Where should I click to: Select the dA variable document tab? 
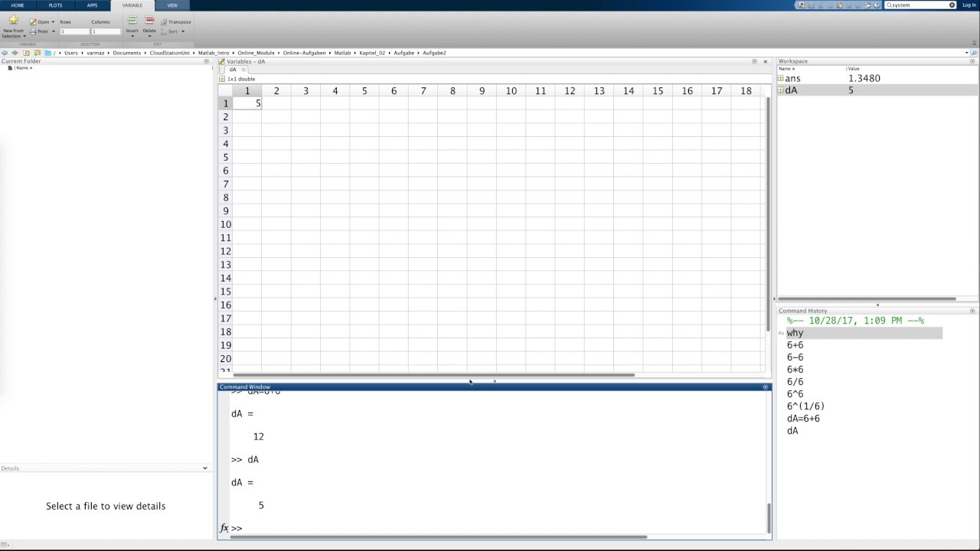tap(233, 70)
